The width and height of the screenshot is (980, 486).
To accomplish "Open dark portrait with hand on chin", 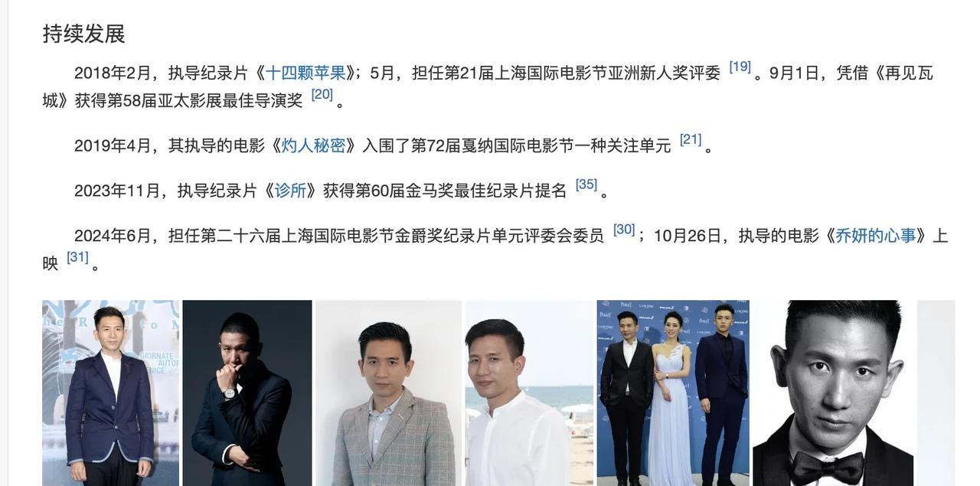I will (x=247, y=393).
